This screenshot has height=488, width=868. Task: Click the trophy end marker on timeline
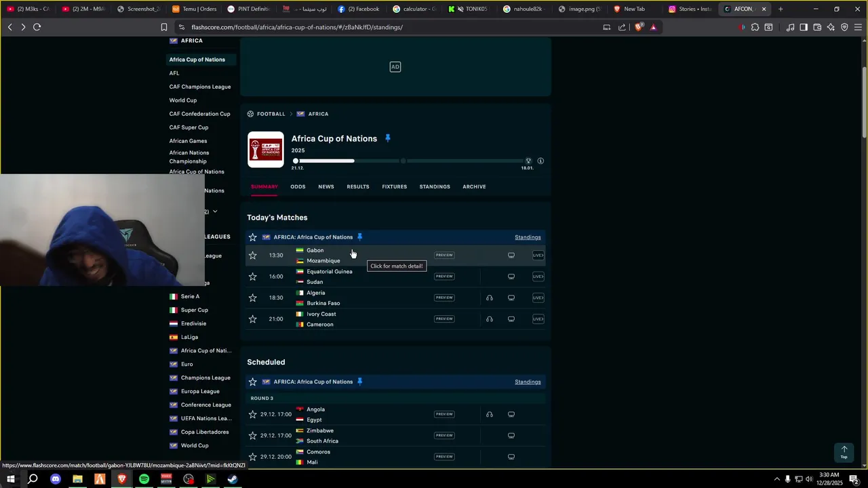point(528,161)
